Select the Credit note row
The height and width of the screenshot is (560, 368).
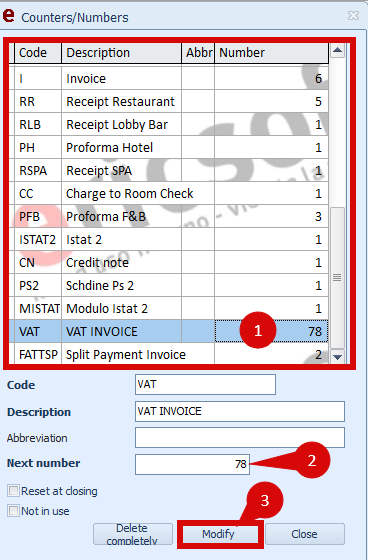[x=168, y=262]
